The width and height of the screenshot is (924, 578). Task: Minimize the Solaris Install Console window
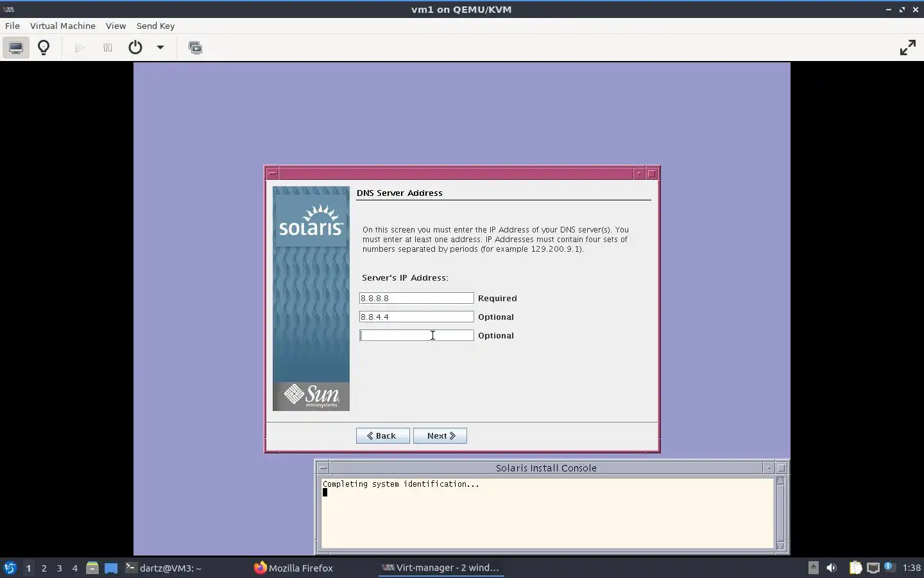tap(769, 468)
